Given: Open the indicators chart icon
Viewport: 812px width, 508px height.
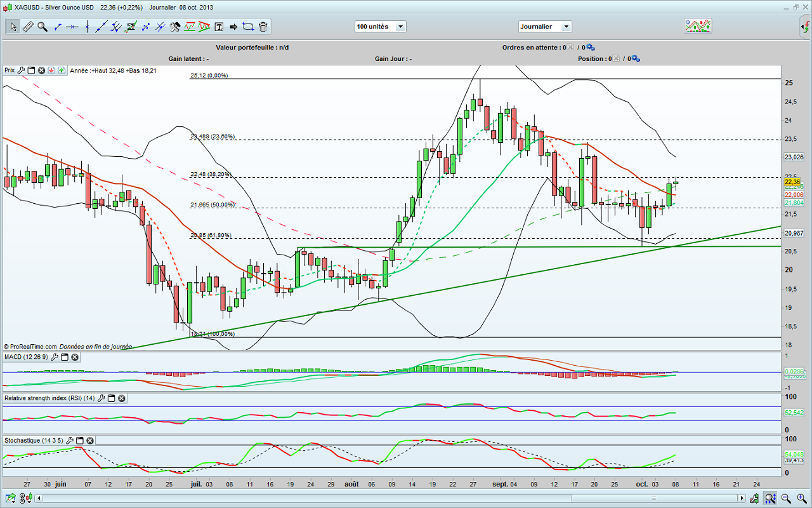Looking at the screenshot, I should (x=697, y=26).
